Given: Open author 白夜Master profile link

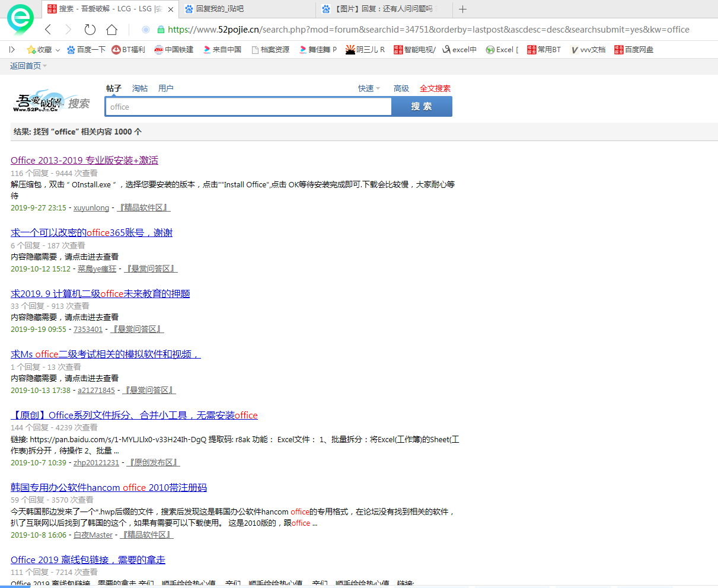Looking at the screenshot, I should (93, 535).
